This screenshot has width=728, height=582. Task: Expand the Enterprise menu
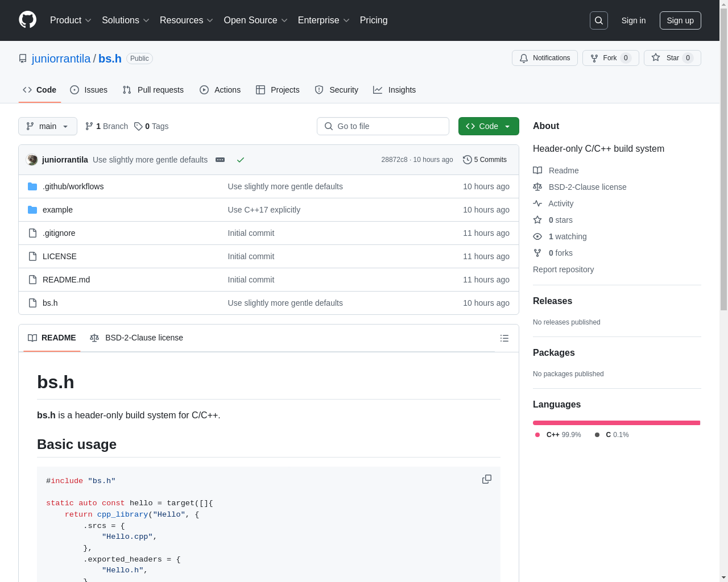click(x=324, y=20)
